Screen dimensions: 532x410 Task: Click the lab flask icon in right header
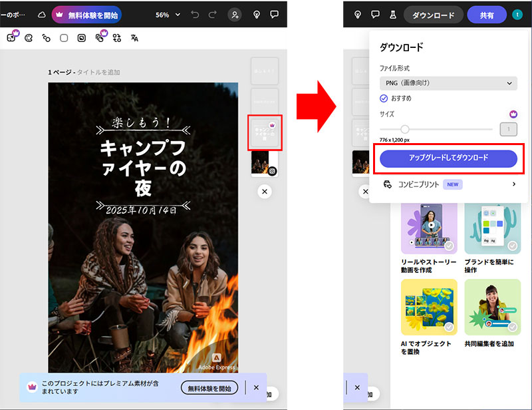393,14
